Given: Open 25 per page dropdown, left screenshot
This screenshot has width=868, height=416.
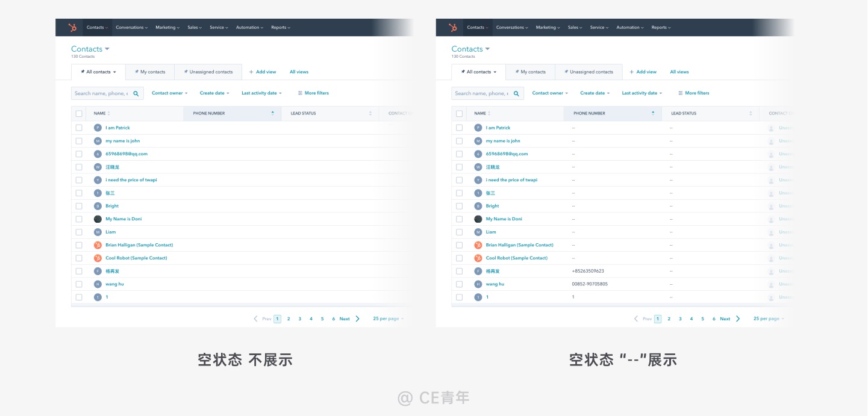Looking at the screenshot, I should (388, 318).
